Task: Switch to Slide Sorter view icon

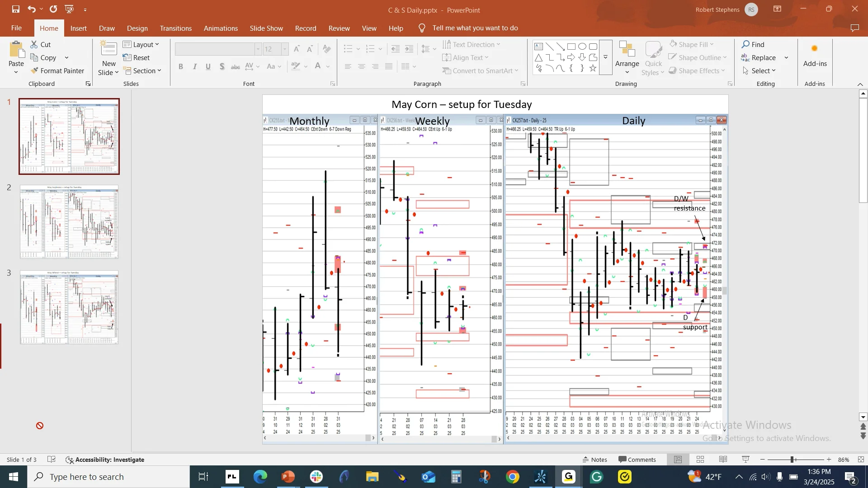Action: (700, 460)
